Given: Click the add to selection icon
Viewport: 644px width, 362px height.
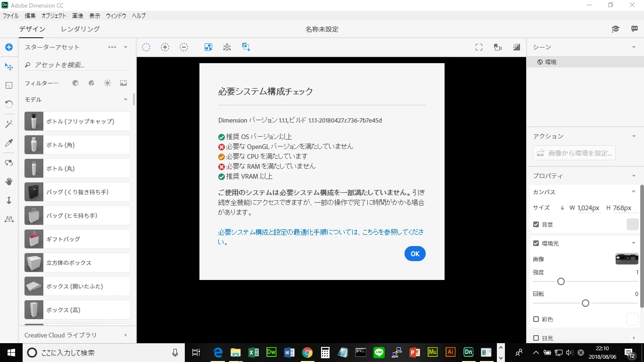Looking at the screenshot, I should click(x=165, y=47).
